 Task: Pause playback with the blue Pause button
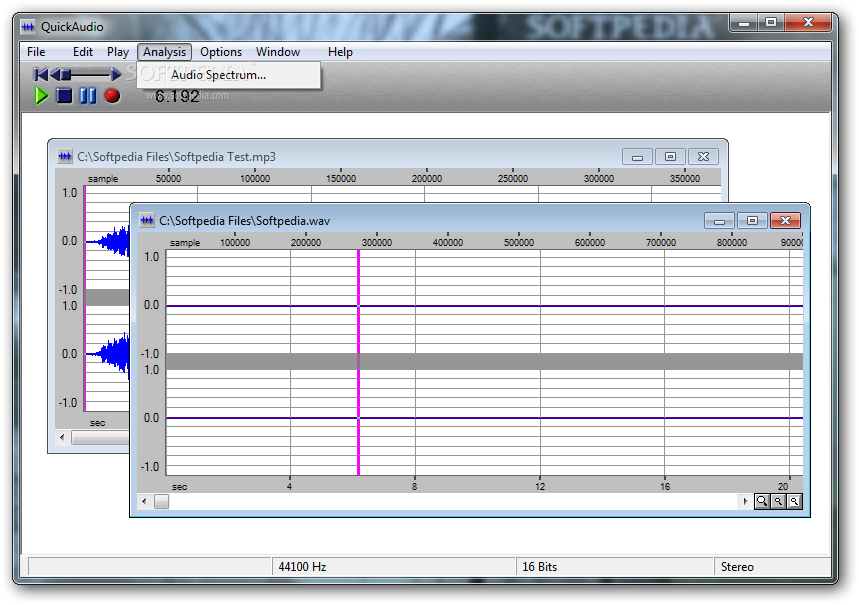coord(88,96)
